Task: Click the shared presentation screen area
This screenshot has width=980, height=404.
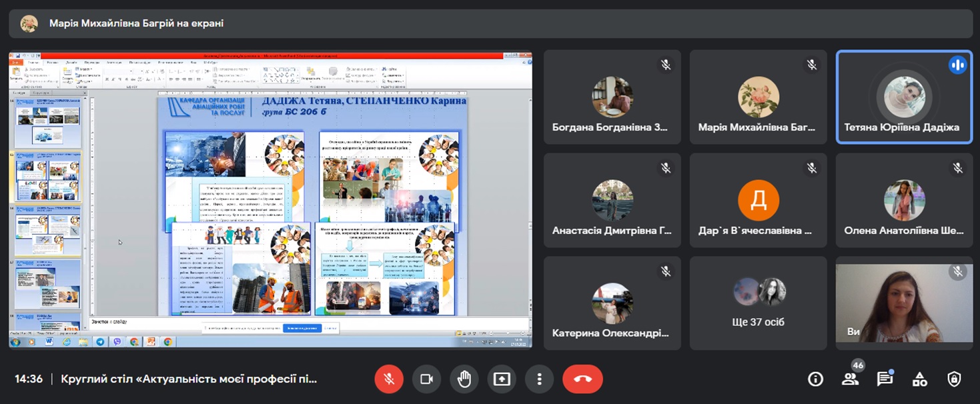Action: coord(270,200)
